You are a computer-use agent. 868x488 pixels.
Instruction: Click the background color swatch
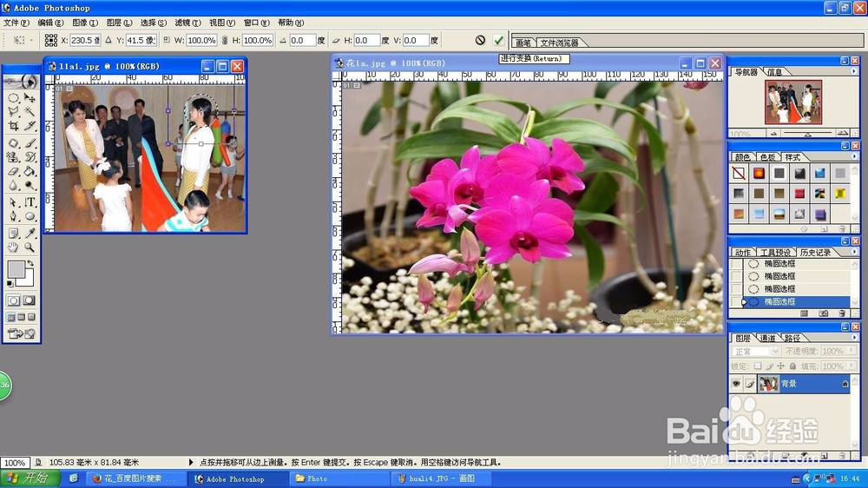point(29,280)
